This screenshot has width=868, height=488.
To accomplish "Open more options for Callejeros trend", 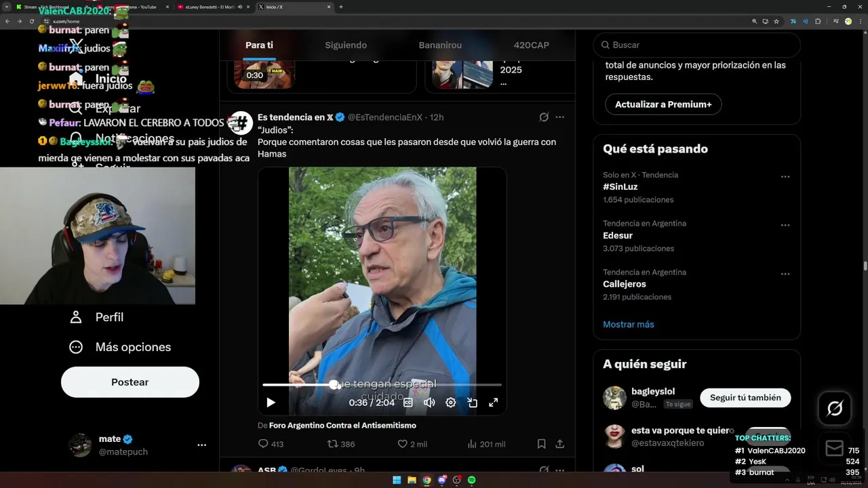I will pos(785,274).
